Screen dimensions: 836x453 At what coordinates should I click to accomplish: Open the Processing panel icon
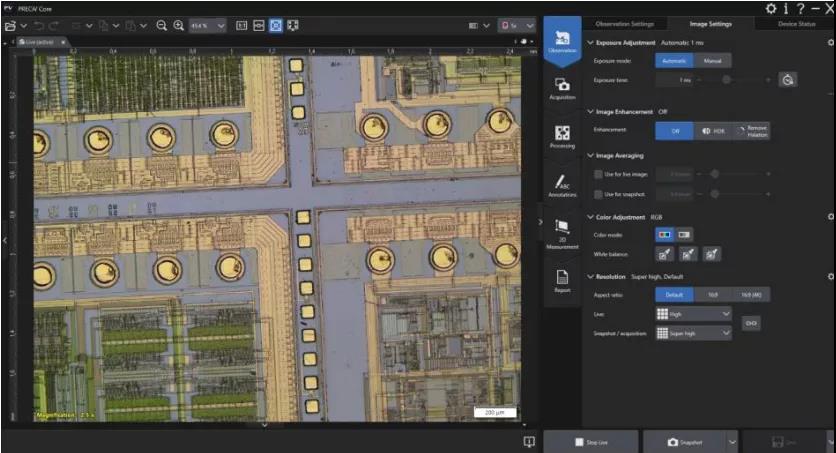tap(562, 137)
